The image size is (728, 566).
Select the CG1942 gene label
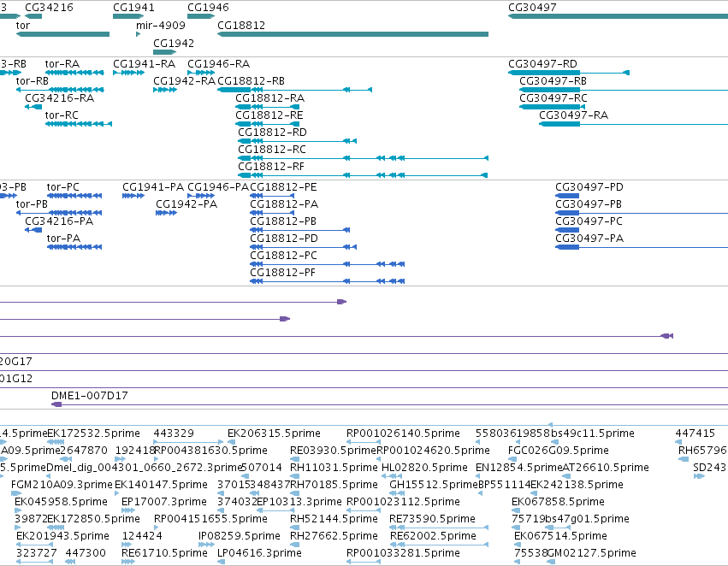click(174, 43)
